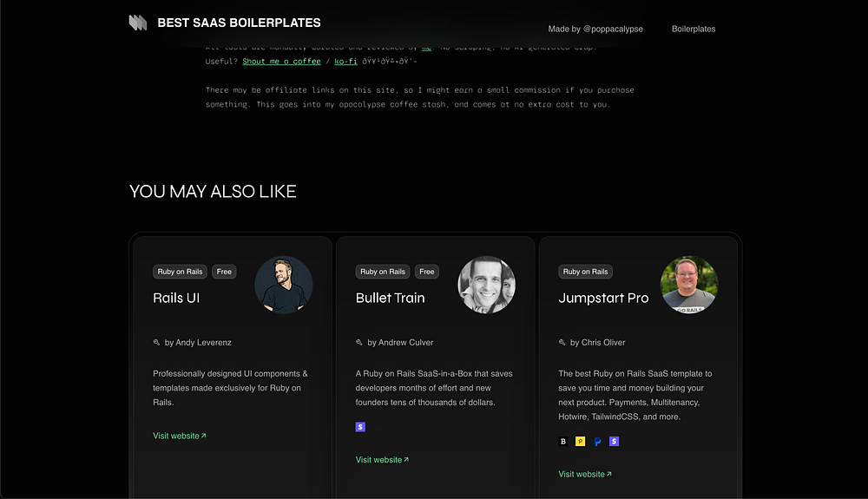Open the ko-fi link
The width and height of the screenshot is (868, 499).
tap(345, 62)
